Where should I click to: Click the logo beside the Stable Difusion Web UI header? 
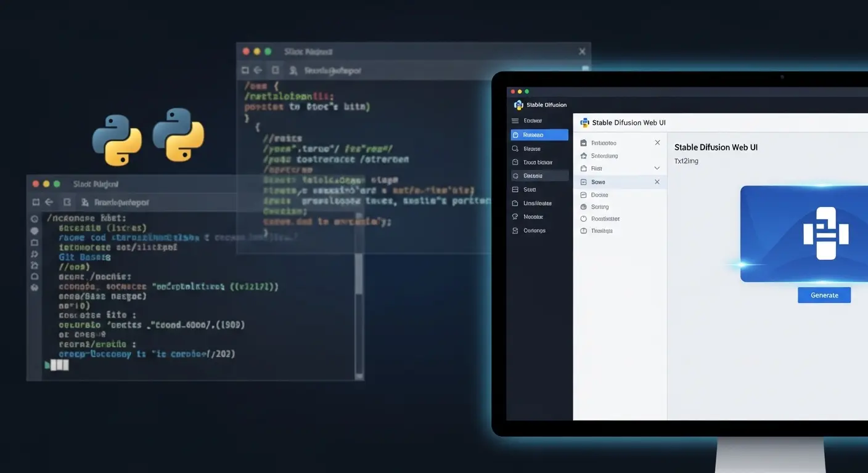click(x=584, y=123)
